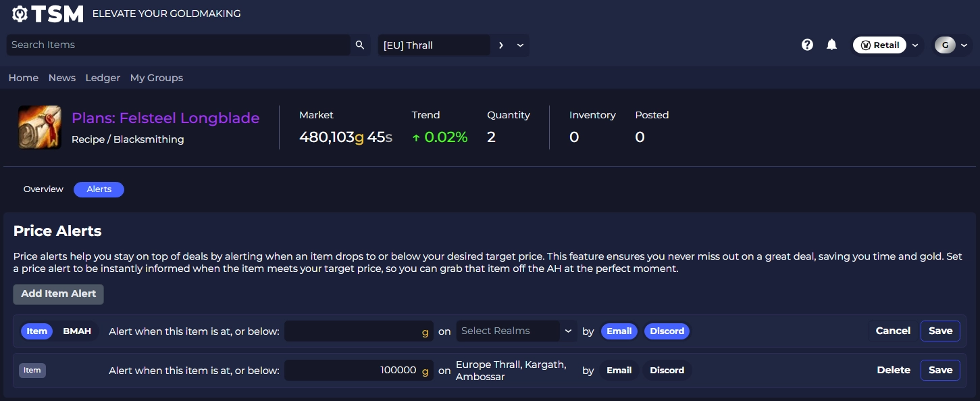Click the TSM gear logo icon
This screenshot has width=980, height=401.
point(20,14)
